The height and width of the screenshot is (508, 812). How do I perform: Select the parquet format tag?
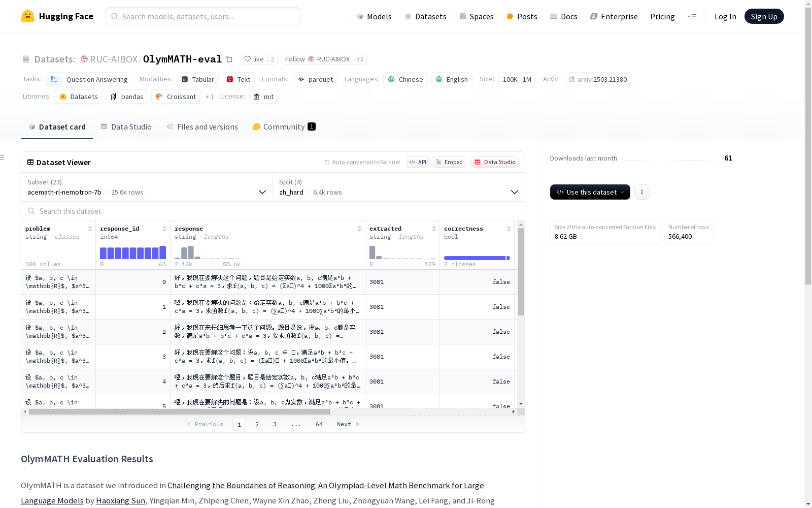point(315,79)
